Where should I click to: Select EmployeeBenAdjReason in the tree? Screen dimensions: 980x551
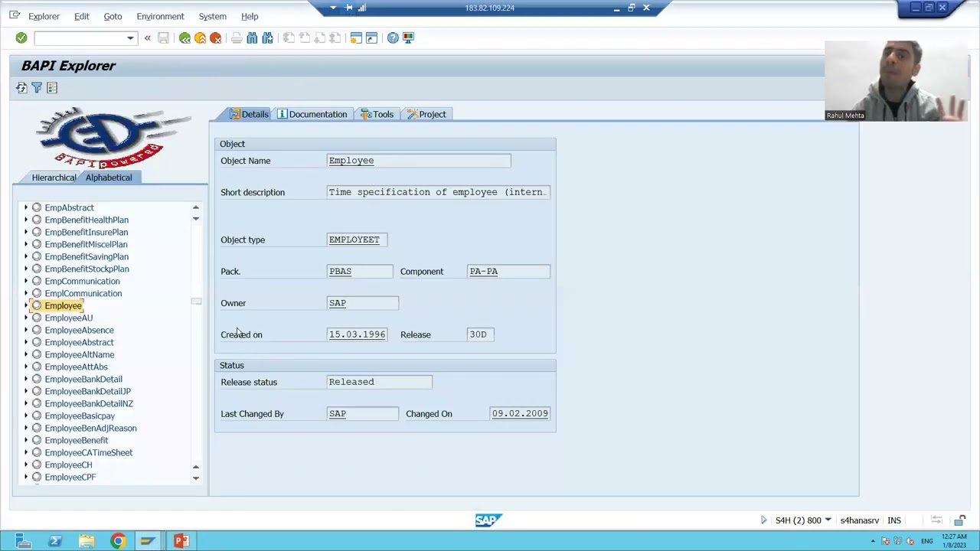(x=90, y=428)
